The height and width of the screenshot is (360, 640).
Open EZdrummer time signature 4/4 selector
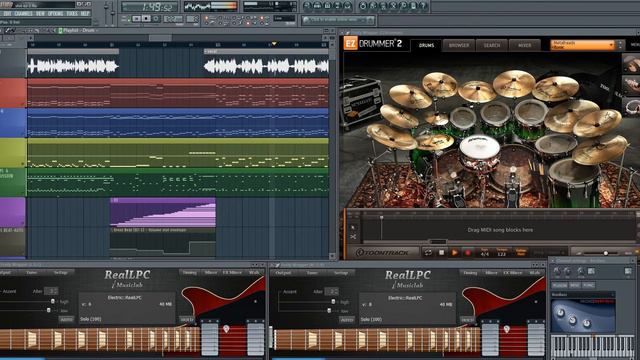point(484,253)
